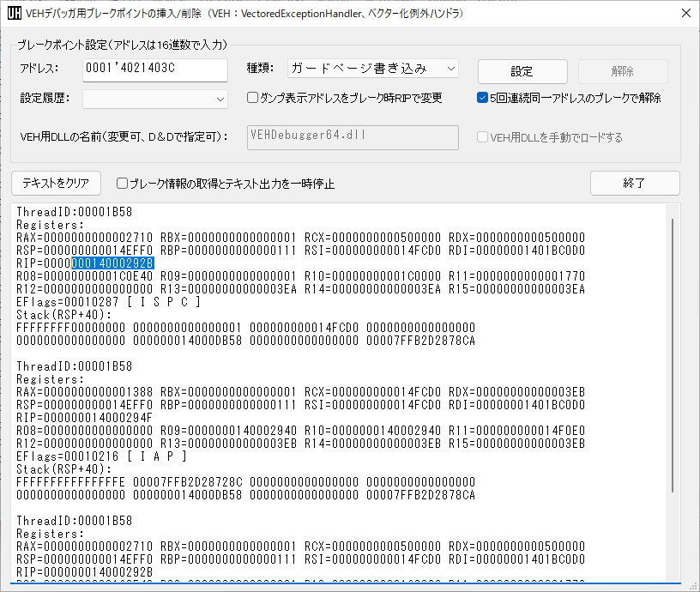Close the VEH debugger breakpoint dialog
The image size is (700, 592).
686,14
